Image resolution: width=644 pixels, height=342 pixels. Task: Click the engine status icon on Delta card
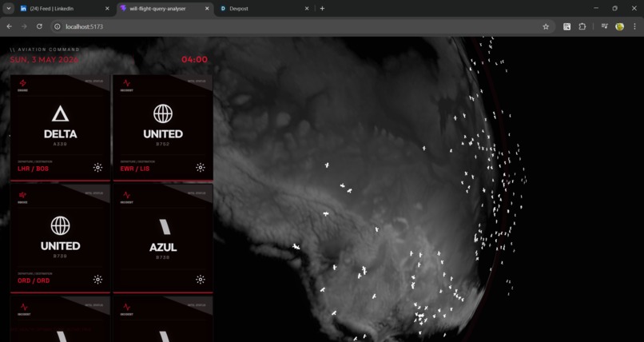[22, 83]
